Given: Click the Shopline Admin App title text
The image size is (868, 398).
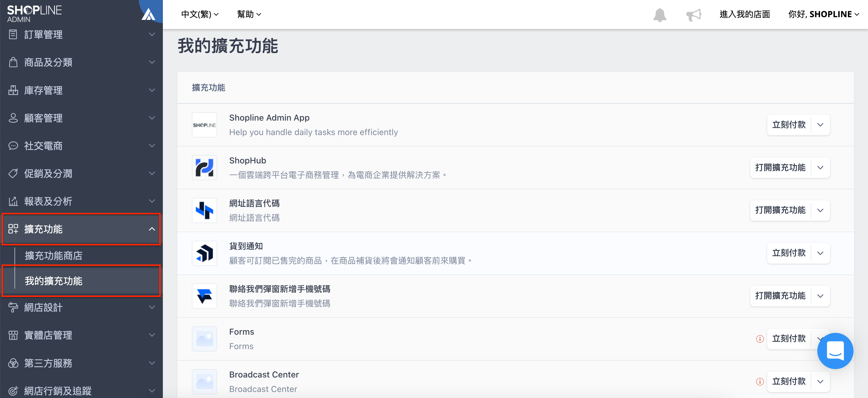Looking at the screenshot, I should coord(269,118).
